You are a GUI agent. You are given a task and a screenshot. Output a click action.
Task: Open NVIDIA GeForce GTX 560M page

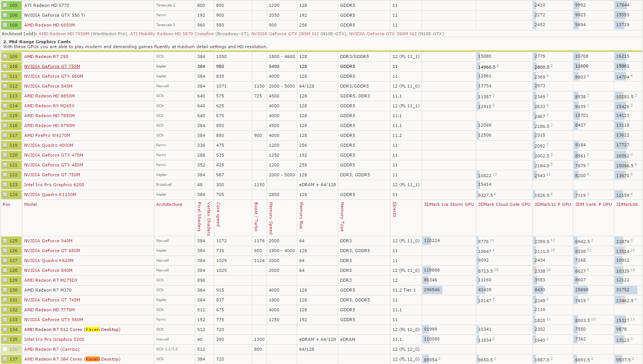53,320
